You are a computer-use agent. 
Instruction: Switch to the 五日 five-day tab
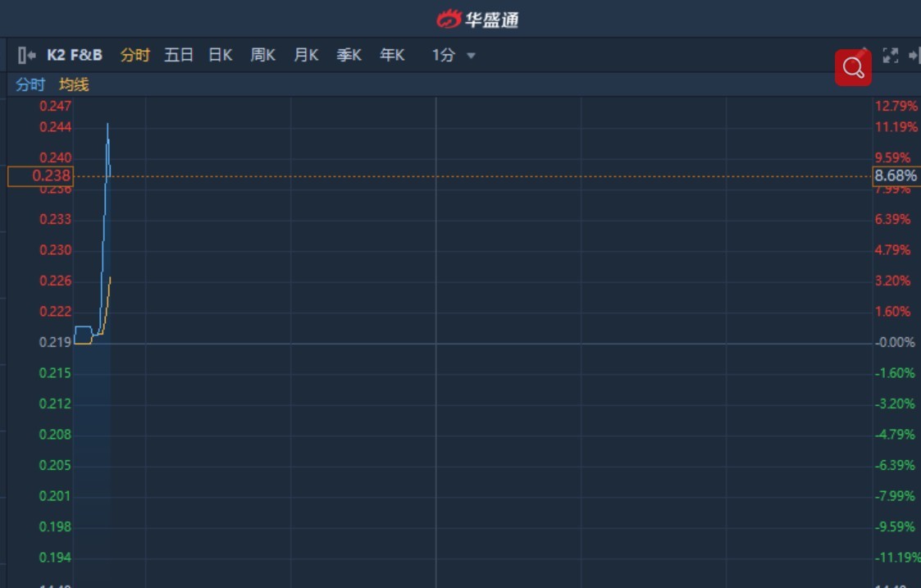tap(179, 55)
